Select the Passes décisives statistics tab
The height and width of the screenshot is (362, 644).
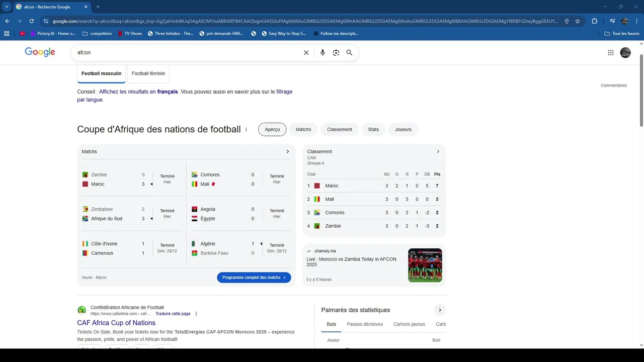pos(365,324)
